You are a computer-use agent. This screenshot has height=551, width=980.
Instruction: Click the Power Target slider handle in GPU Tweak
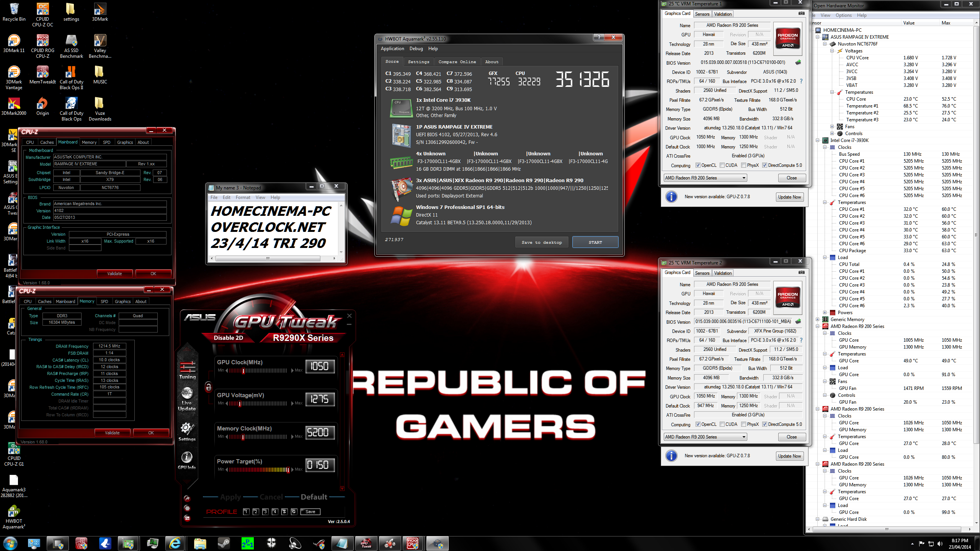click(x=288, y=469)
